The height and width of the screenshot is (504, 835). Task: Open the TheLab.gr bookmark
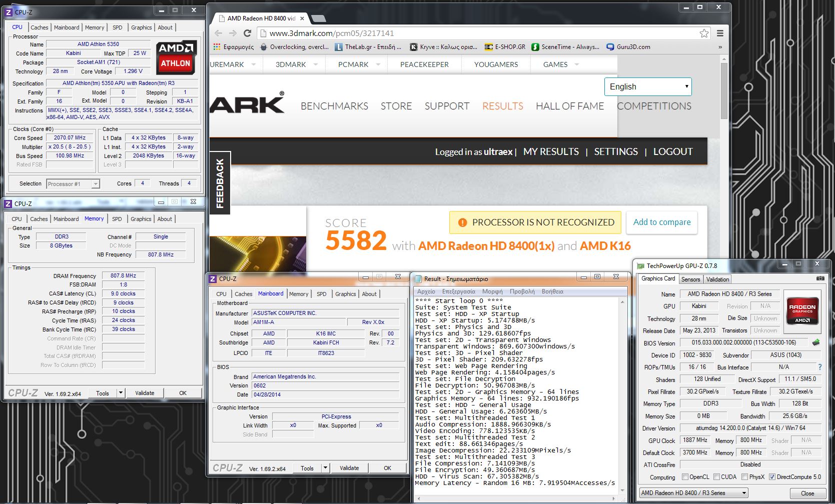[x=368, y=46]
